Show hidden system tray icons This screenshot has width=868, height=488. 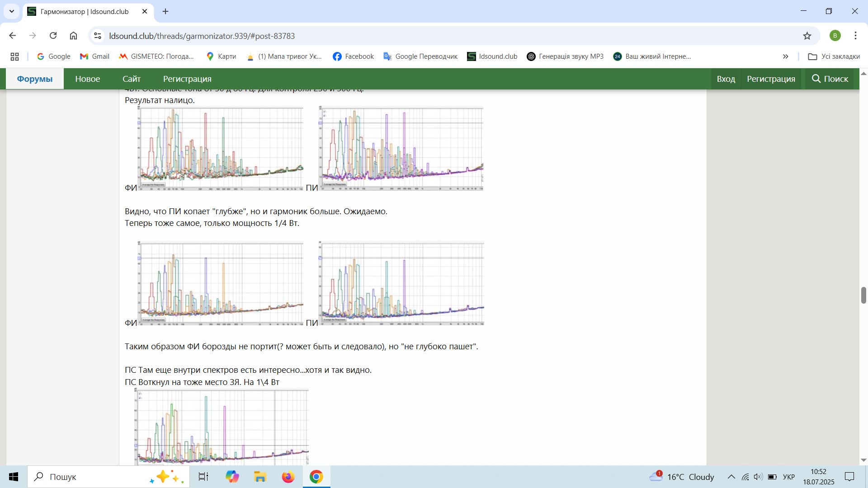pos(731,477)
